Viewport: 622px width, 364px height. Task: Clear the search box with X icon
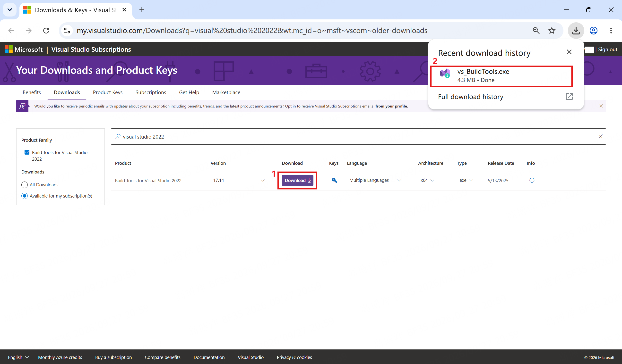pyautogui.click(x=600, y=137)
